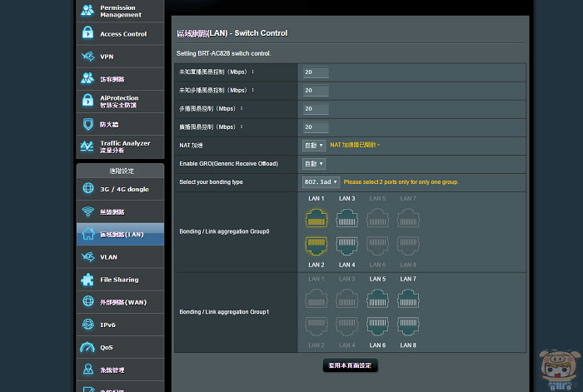Toggle LAN 3 port in Group0
This screenshot has width=583, height=392.
[347, 218]
